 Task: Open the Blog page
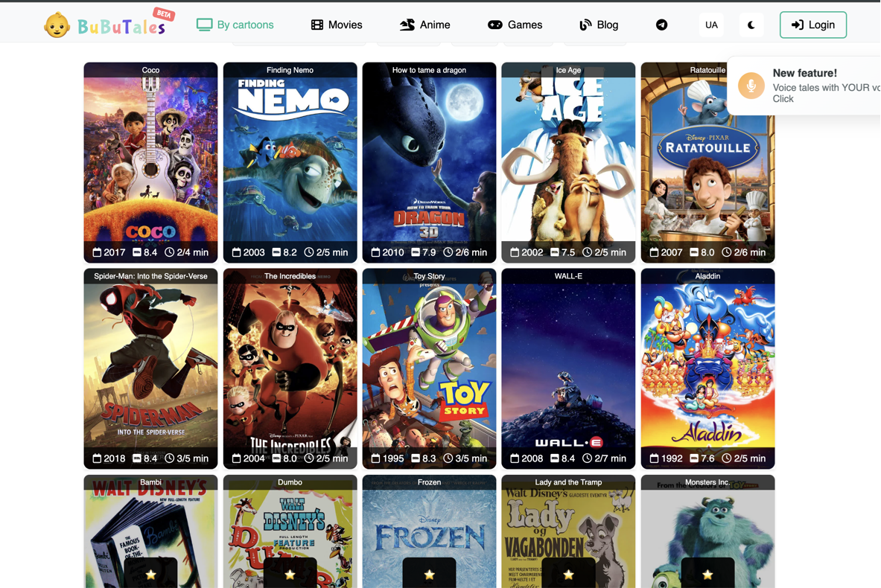click(599, 25)
